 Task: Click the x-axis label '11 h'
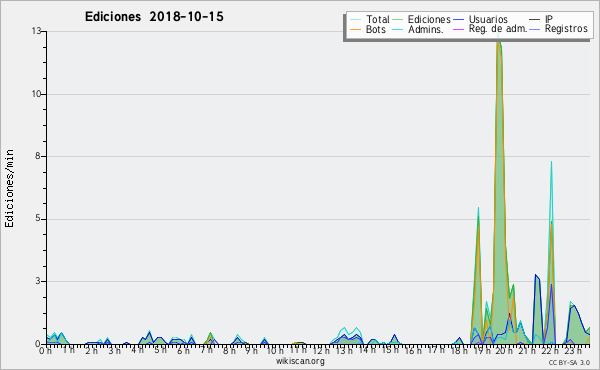[x=298, y=350]
